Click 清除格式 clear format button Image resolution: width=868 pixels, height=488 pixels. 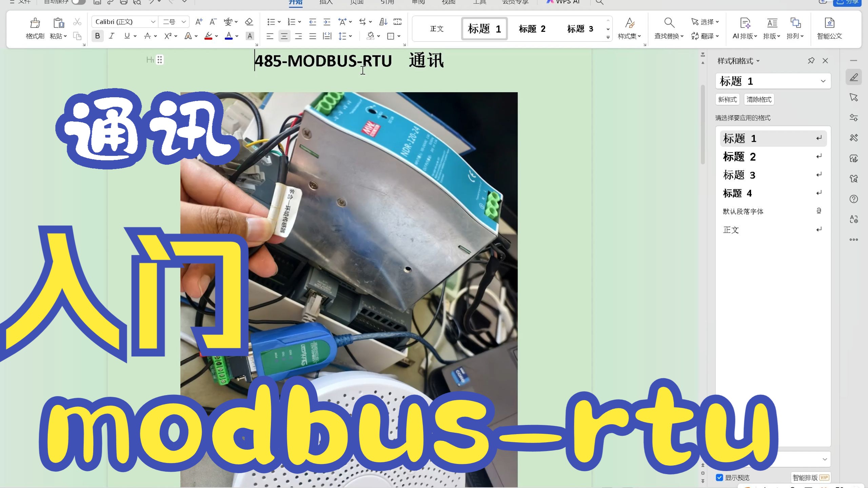click(759, 100)
